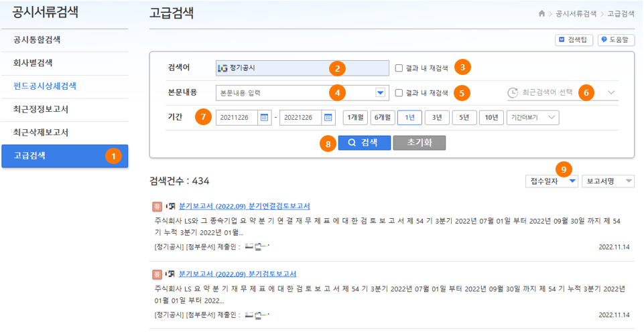Check 결과 내 재검색 beside 본문내용
This screenshot has width=644, height=336.
click(x=399, y=93)
